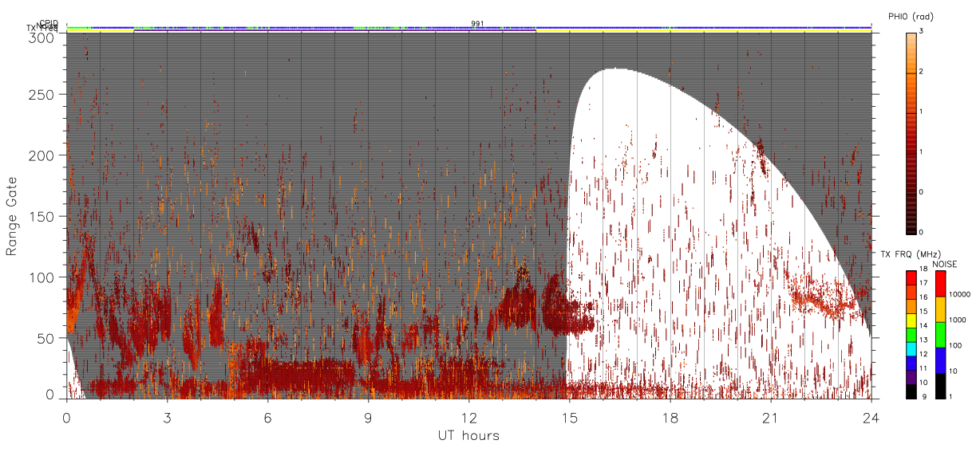Click x-axis tick label '15'
Image resolution: width=980 pixels, height=452 pixels.
click(569, 417)
